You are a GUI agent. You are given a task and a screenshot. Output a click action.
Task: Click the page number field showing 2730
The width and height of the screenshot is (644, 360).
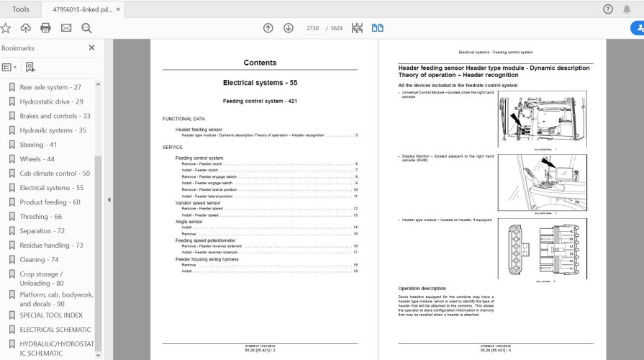point(312,28)
